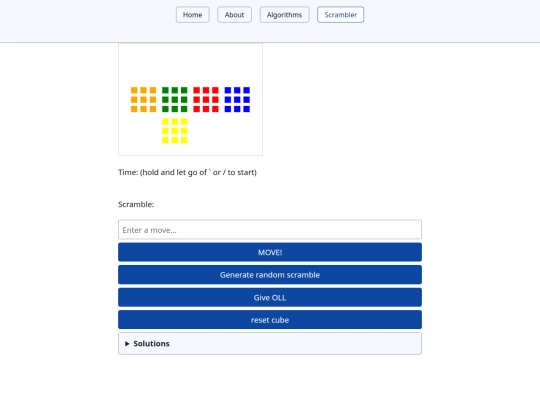
Task: Open the Algorithms tab
Action: [x=284, y=15]
